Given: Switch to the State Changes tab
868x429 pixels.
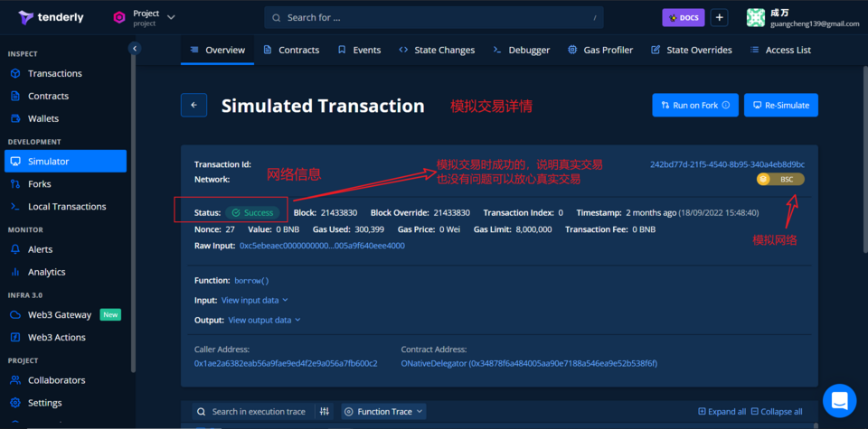Looking at the screenshot, I should click(x=437, y=50).
